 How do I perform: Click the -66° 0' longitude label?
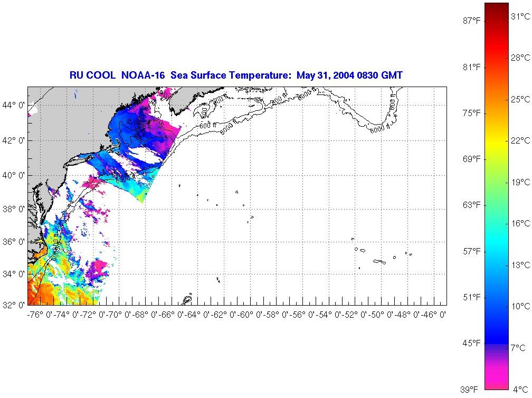[x=170, y=315]
